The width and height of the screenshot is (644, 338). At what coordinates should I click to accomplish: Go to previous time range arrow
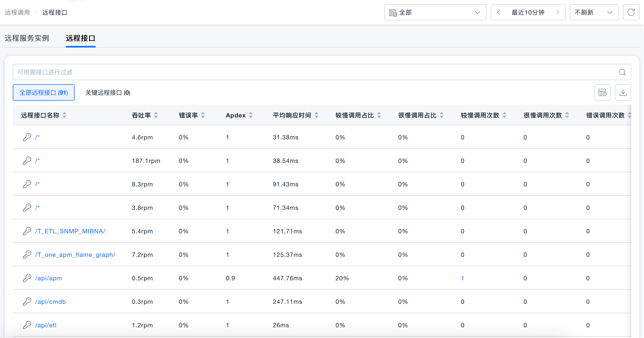click(x=499, y=12)
